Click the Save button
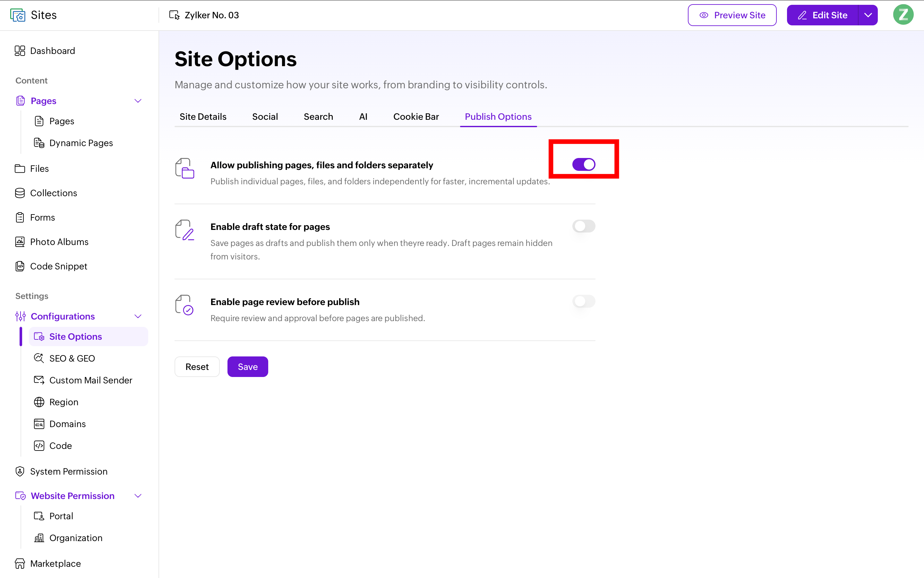 coord(248,367)
